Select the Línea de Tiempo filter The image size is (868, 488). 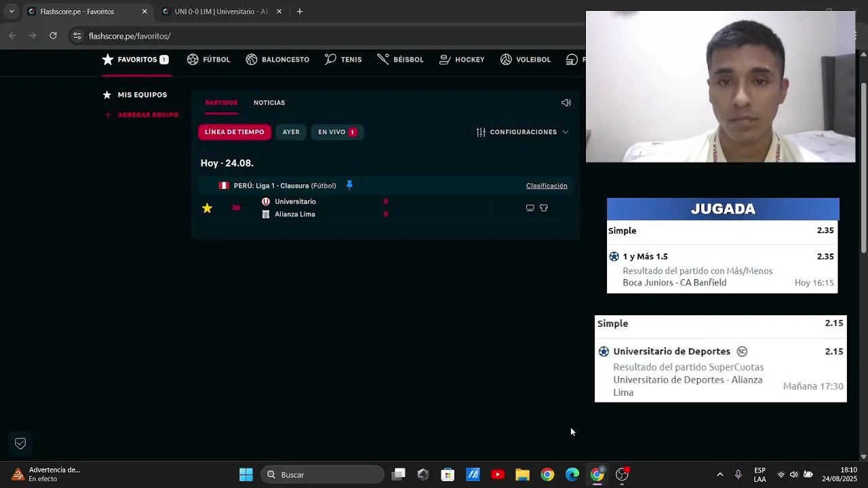235,132
